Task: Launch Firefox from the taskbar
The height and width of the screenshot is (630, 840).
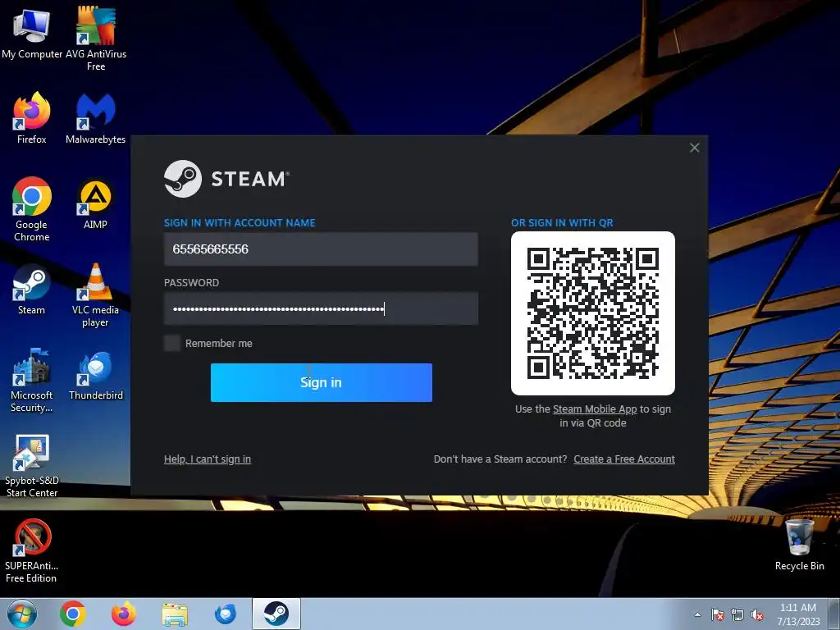Action: point(124,614)
